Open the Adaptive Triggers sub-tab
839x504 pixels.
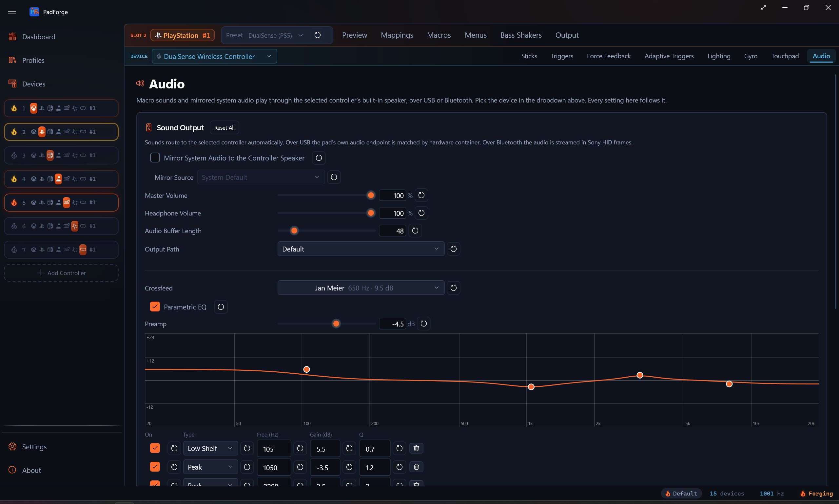coord(669,56)
